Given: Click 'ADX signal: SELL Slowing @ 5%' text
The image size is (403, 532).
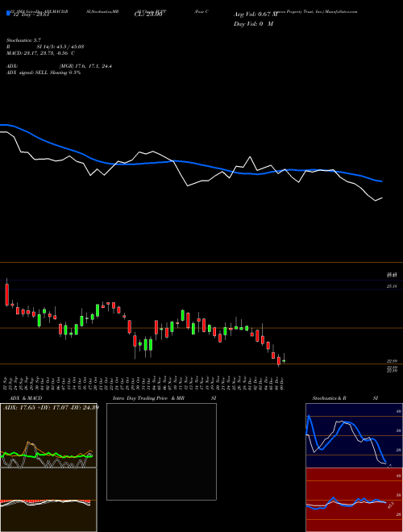Looking at the screenshot, I should (44, 73).
